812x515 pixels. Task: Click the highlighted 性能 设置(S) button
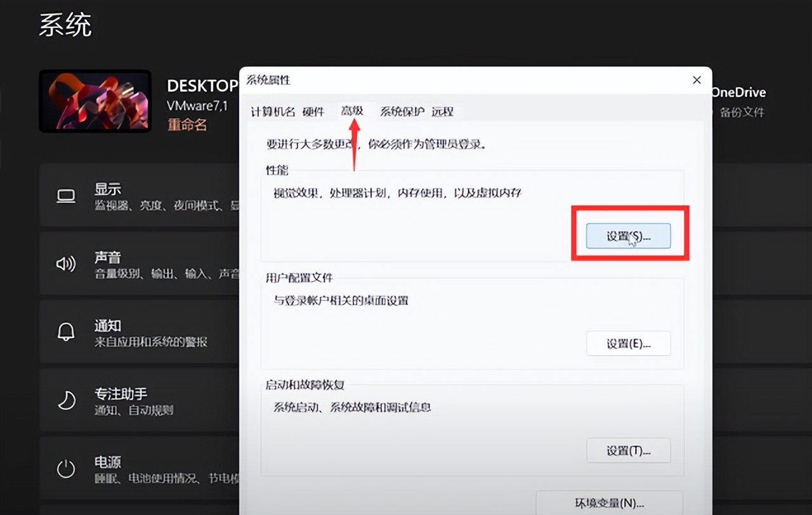coord(629,236)
